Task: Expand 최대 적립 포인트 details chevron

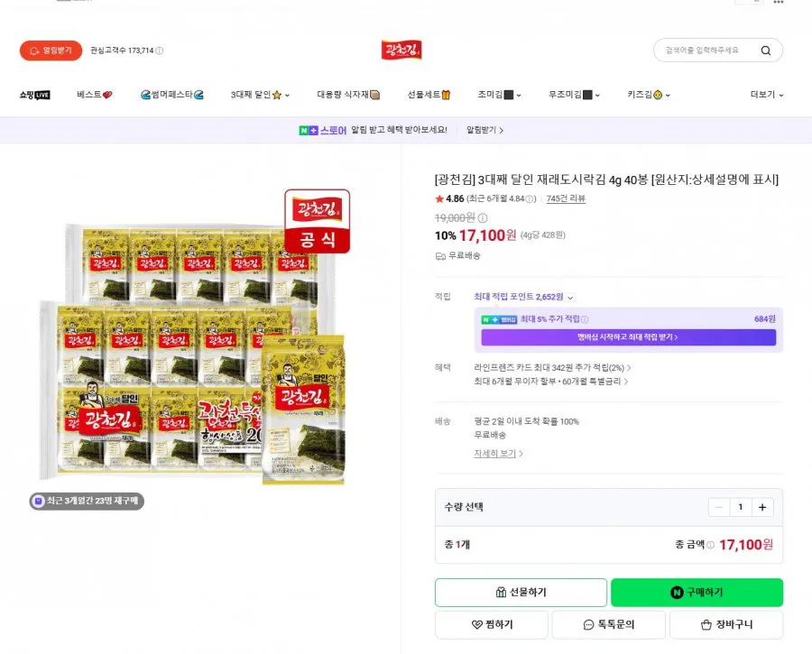Action: tap(570, 298)
